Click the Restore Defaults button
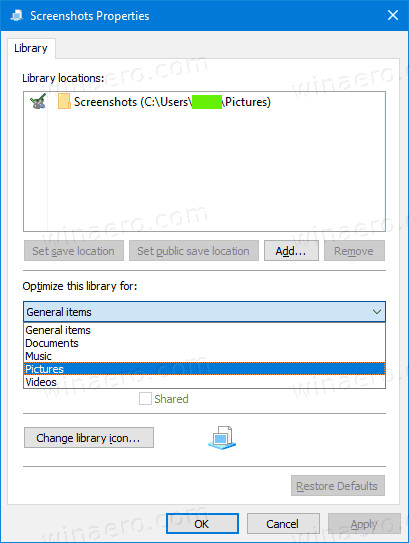Viewport: 409px width, 543px height. [x=337, y=486]
